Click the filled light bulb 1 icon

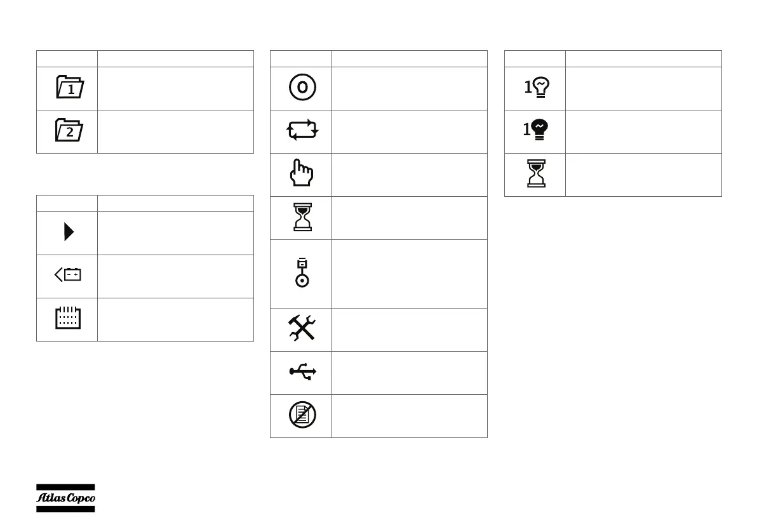tap(536, 130)
